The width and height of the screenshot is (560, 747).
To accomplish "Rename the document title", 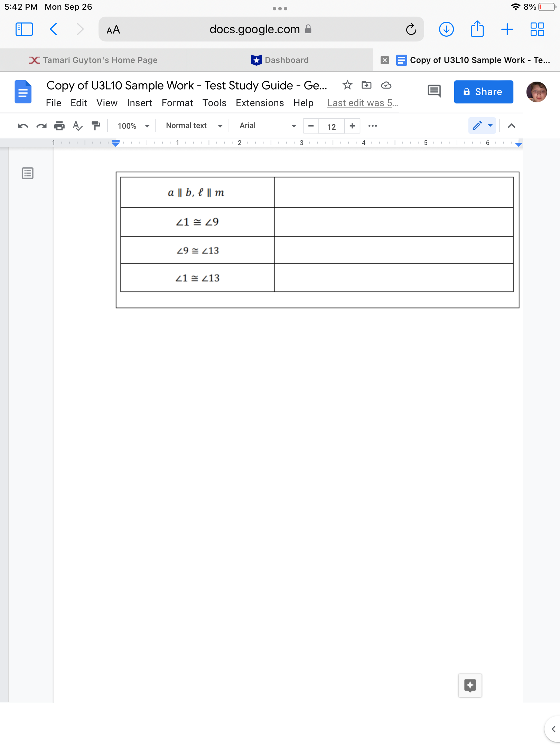I will [187, 85].
